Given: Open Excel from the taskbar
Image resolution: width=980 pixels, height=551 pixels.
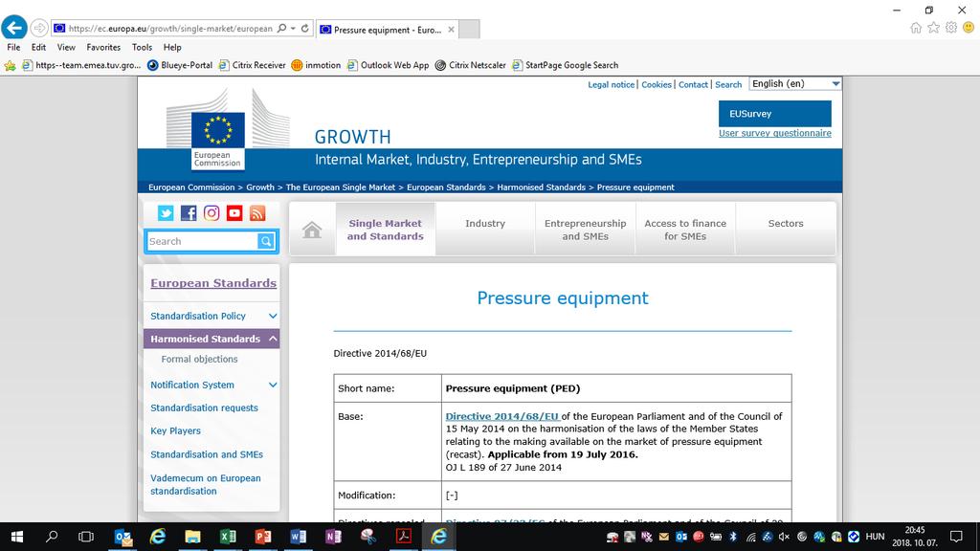Looking at the screenshot, I should tap(228, 537).
